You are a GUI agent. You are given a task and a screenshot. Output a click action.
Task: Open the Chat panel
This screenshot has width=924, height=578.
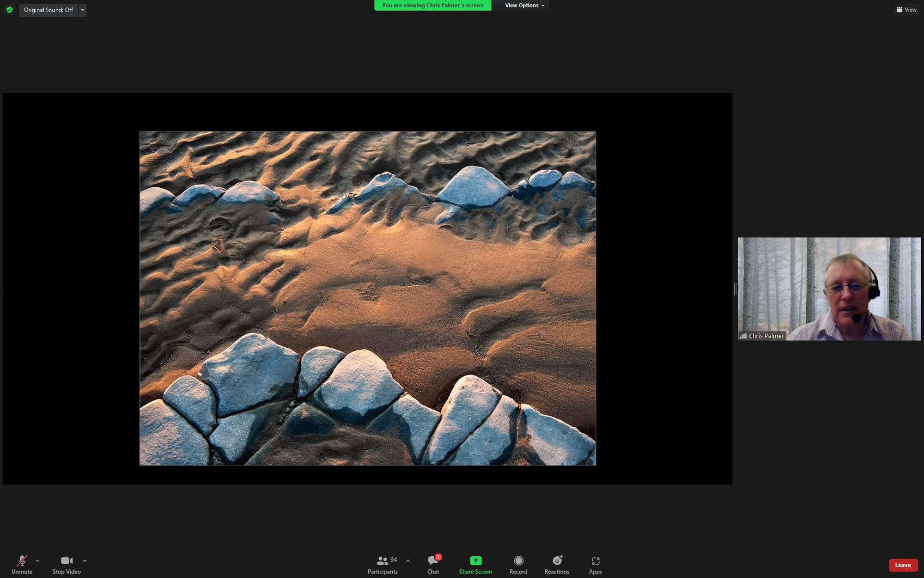(433, 565)
